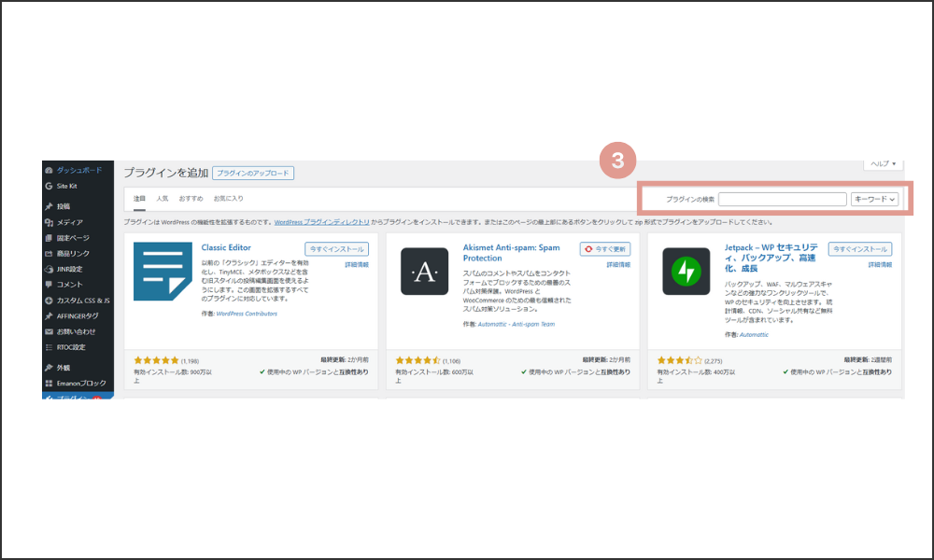The width and height of the screenshot is (934, 560).
Task: Click 最終更新: 2週間前 on Jetpack card
Action: click(868, 360)
